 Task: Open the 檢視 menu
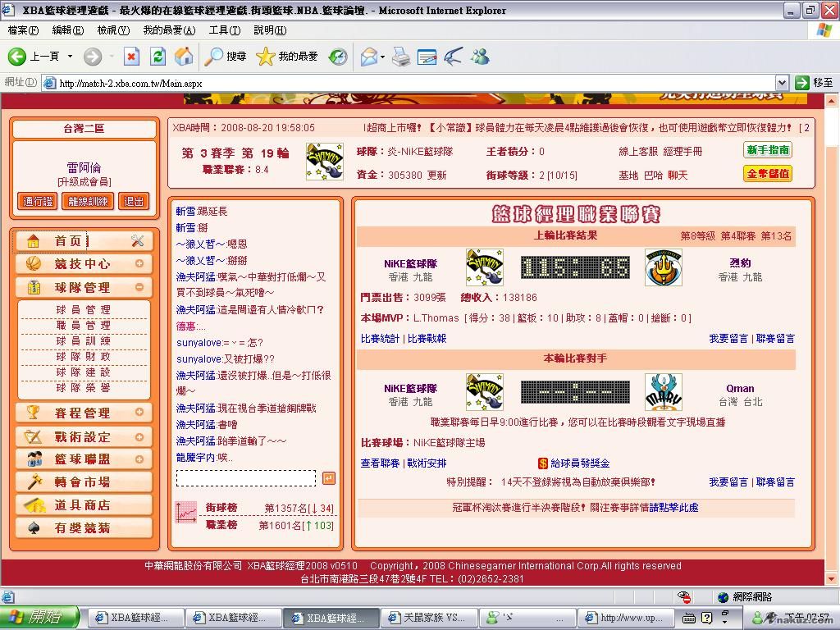[x=113, y=30]
